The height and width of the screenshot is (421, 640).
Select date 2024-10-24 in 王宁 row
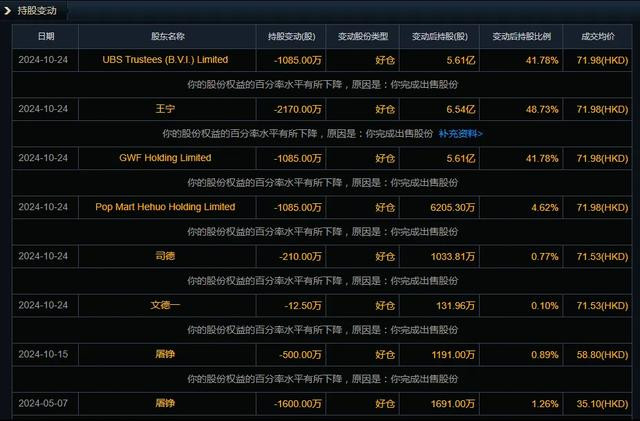pyautogui.click(x=43, y=109)
